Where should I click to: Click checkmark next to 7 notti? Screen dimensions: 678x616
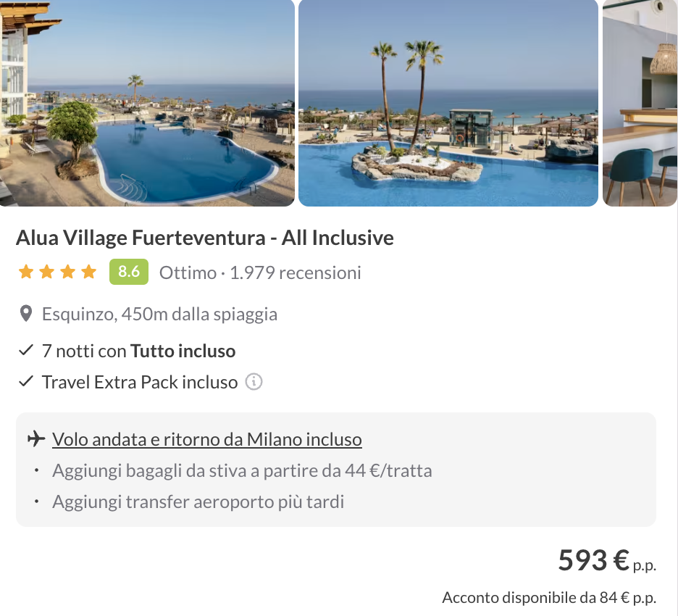pyautogui.click(x=26, y=350)
